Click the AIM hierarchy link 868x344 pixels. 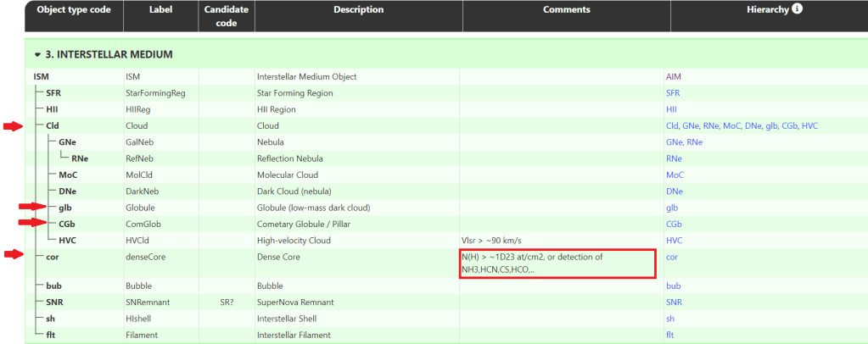[673, 77]
